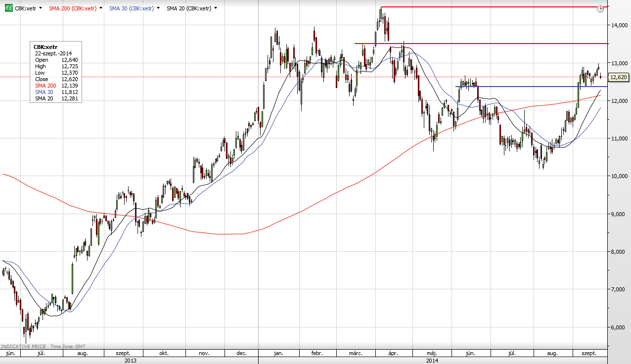Click the SMA 20 12,281 row

56,98
